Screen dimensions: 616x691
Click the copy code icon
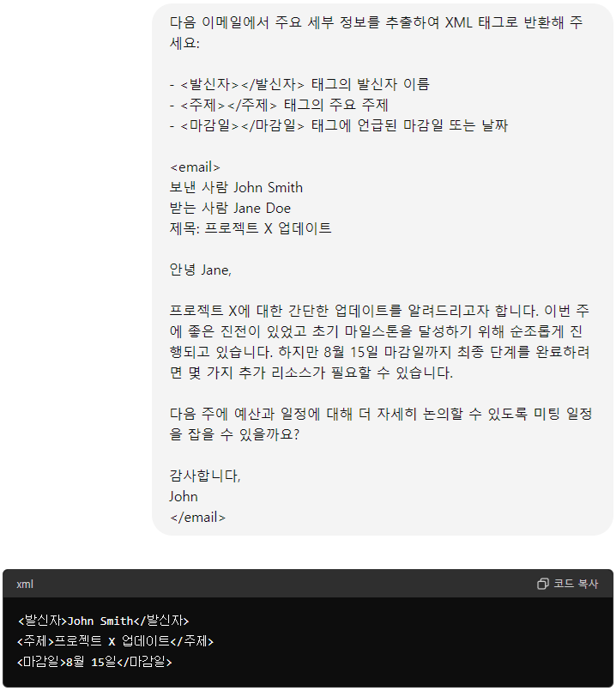point(543,584)
